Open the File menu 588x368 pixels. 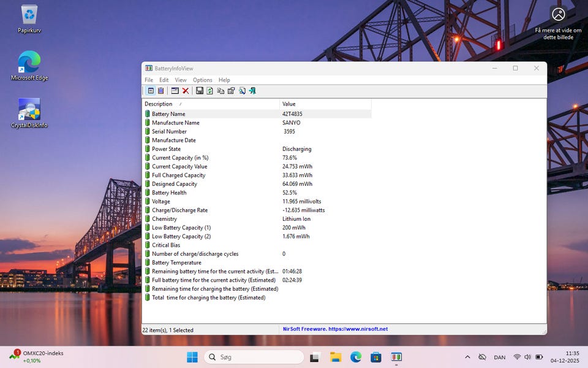149,80
